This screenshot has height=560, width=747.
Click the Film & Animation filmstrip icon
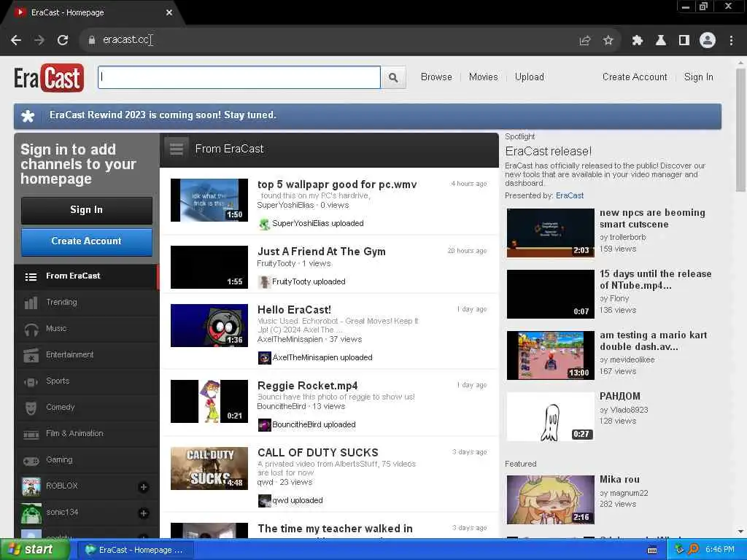click(x=31, y=434)
